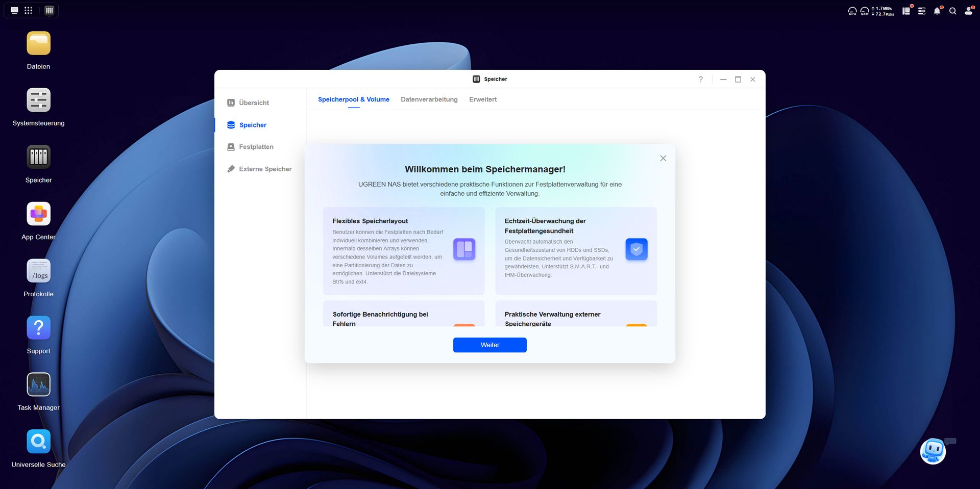The height and width of the screenshot is (489, 980).
Task: Open Task Manager from the desktop
Action: 38,384
